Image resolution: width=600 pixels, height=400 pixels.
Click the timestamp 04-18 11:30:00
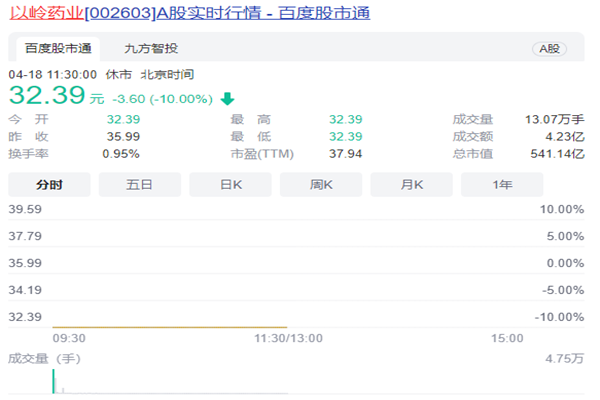click(x=53, y=74)
